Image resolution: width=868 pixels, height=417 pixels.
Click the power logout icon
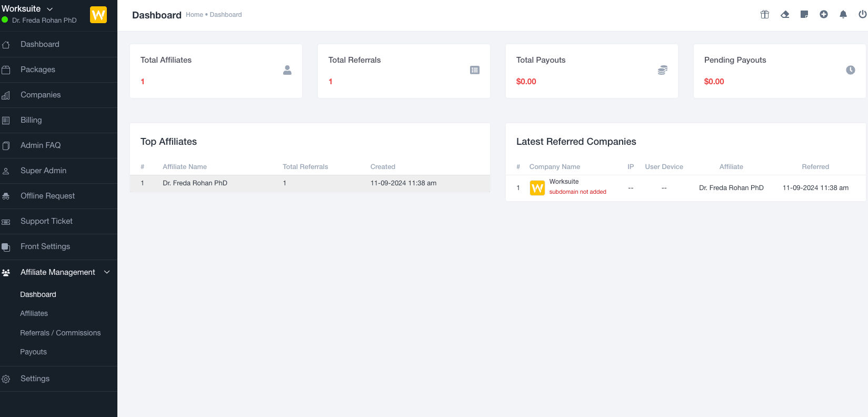click(x=862, y=15)
